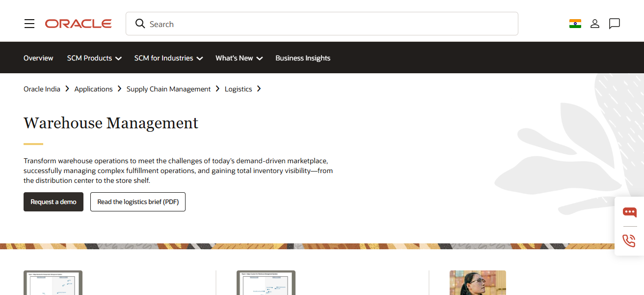Open the Overview tab

[38, 58]
